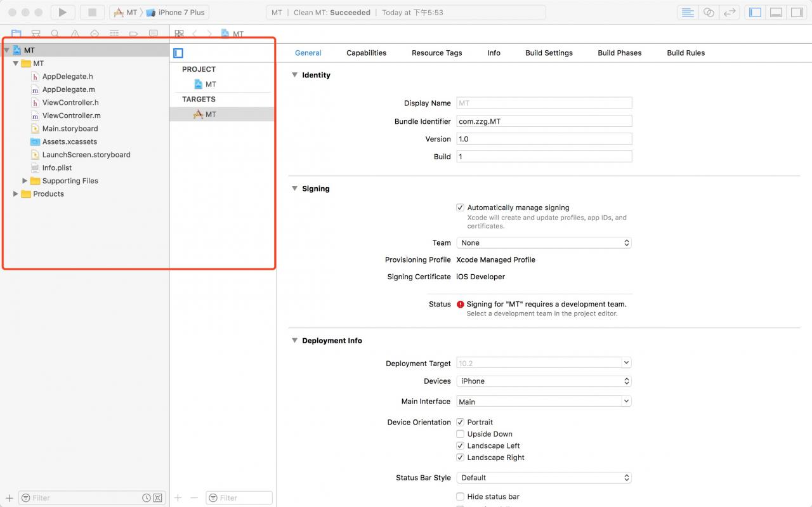Filter navigator by source control status

pyautogui.click(x=158, y=498)
